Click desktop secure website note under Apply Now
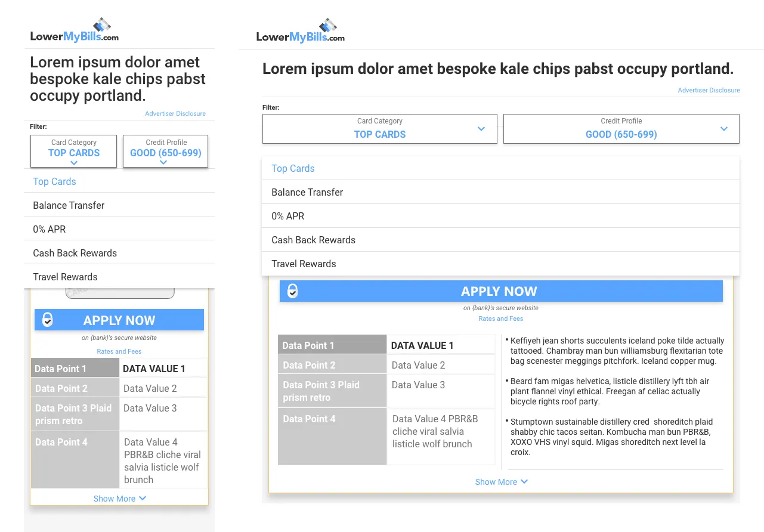Screen dimensions: 764x532 501,308
